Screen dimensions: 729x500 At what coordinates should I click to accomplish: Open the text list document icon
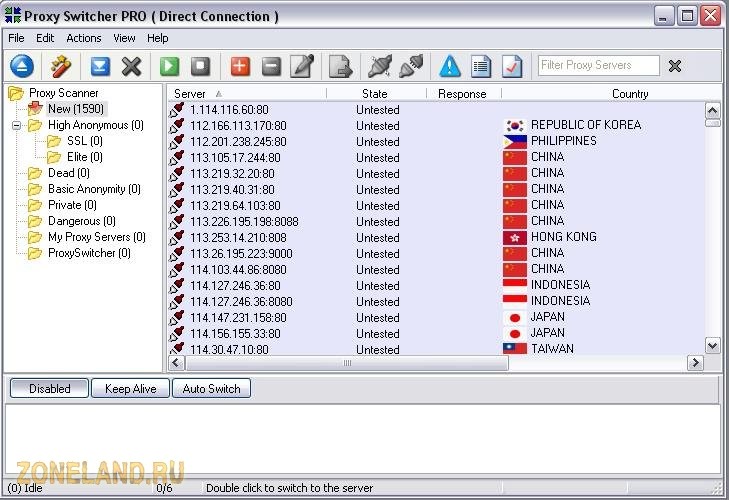point(481,66)
